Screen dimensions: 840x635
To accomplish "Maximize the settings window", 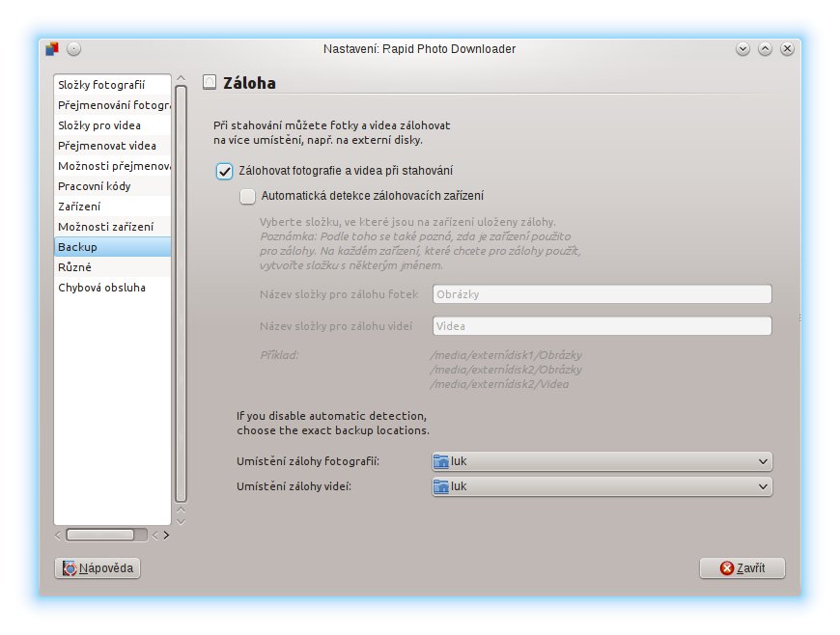I will pyautogui.click(x=765, y=48).
